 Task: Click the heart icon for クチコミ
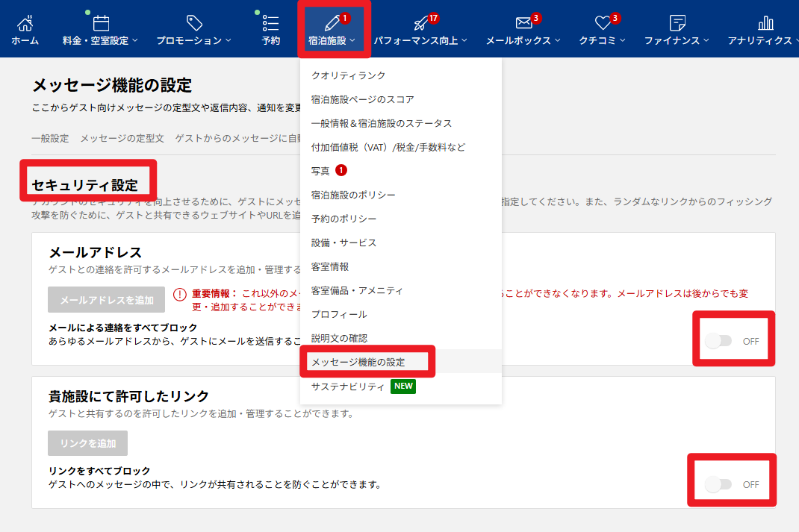click(603, 23)
